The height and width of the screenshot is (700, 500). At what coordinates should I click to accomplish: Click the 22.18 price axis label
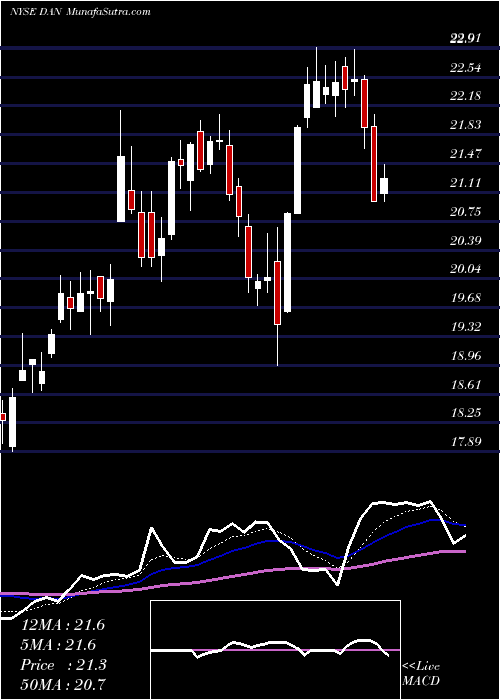[x=466, y=96]
